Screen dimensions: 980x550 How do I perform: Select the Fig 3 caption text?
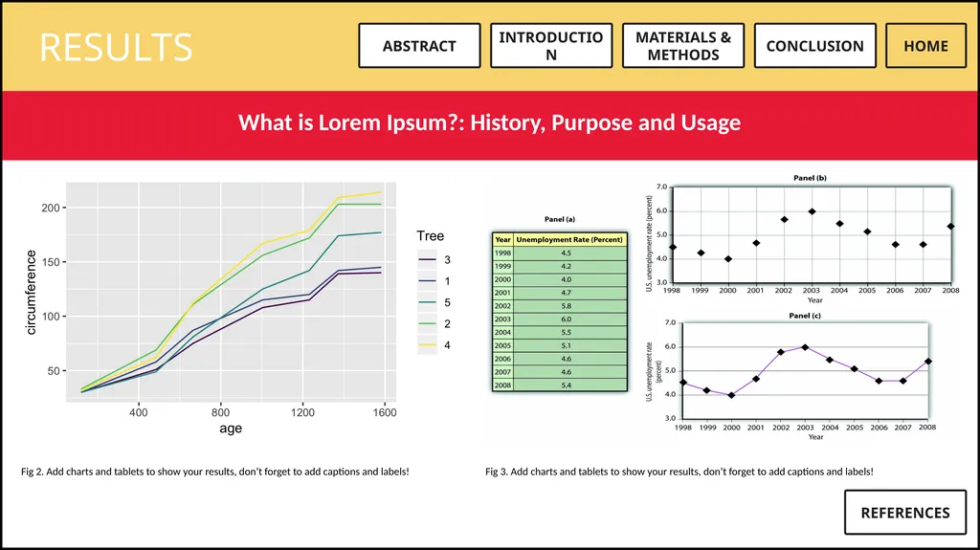pyautogui.click(x=679, y=472)
